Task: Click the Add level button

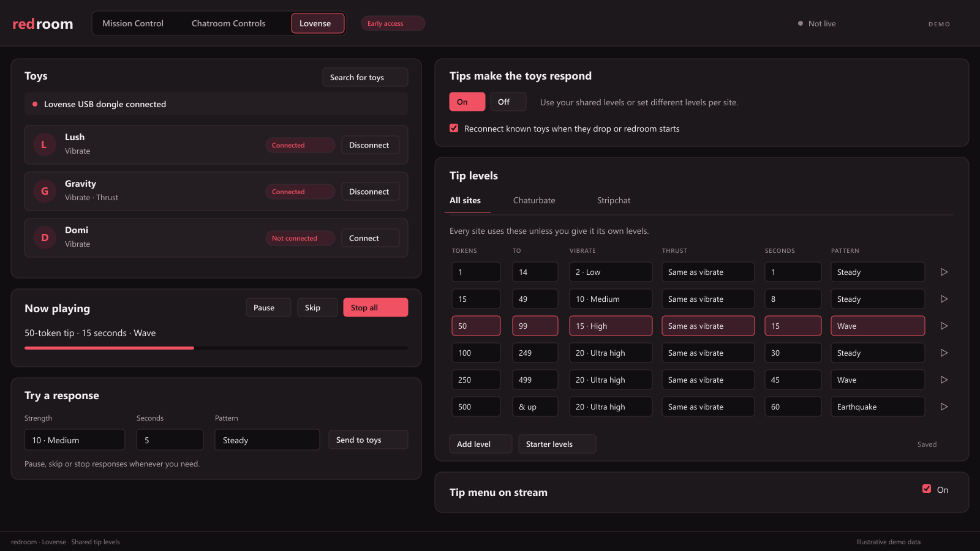Action: click(x=481, y=444)
